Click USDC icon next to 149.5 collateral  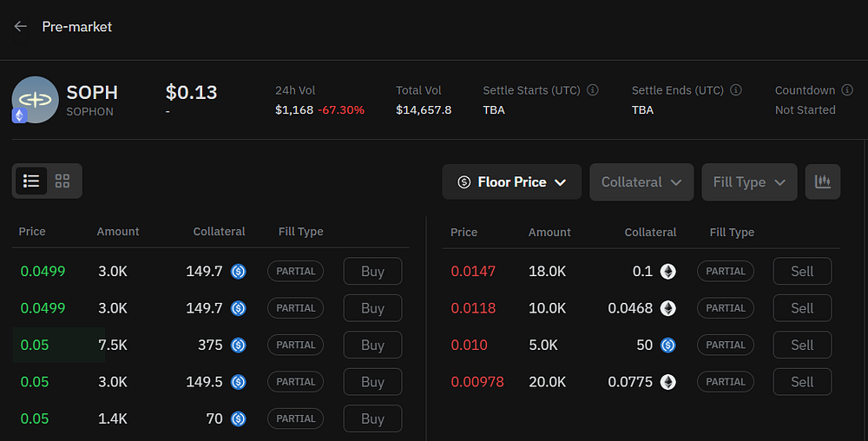pyautogui.click(x=238, y=382)
